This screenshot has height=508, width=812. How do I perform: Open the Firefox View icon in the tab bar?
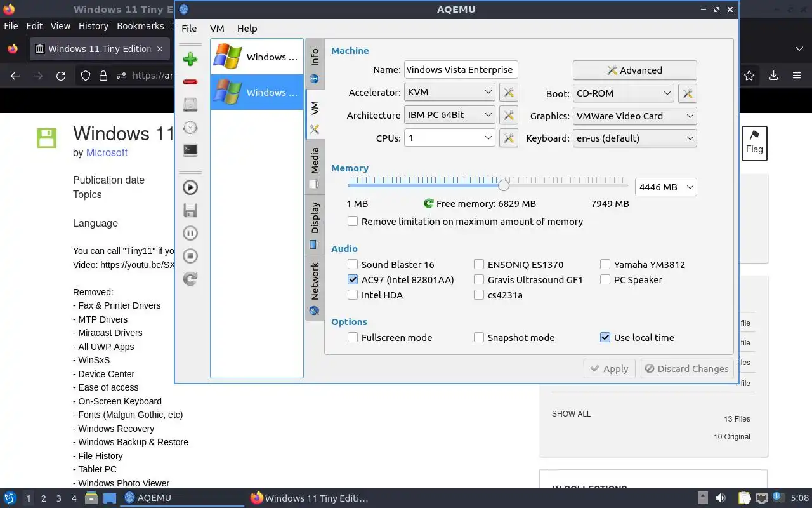pyautogui.click(x=13, y=49)
